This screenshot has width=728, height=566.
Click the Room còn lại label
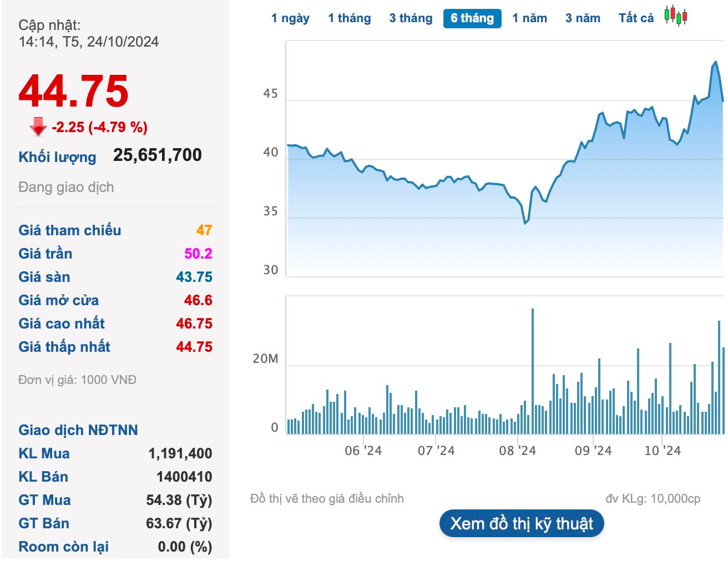[x=64, y=547]
